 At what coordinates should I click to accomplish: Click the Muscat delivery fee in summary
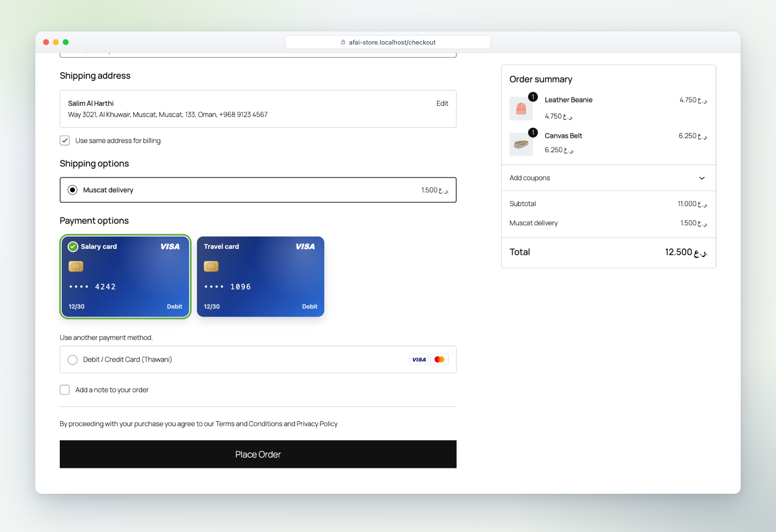click(694, 223)
